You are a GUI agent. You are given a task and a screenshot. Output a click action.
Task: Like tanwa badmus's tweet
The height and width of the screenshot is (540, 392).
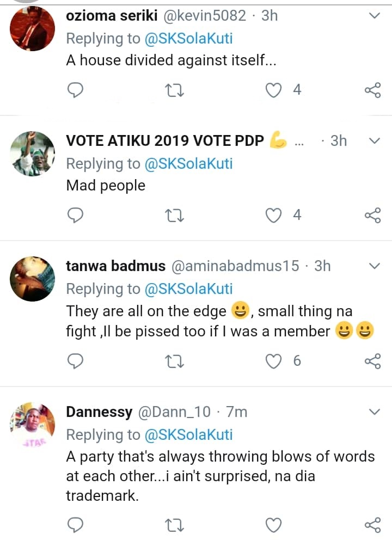[x=273, y=361]
